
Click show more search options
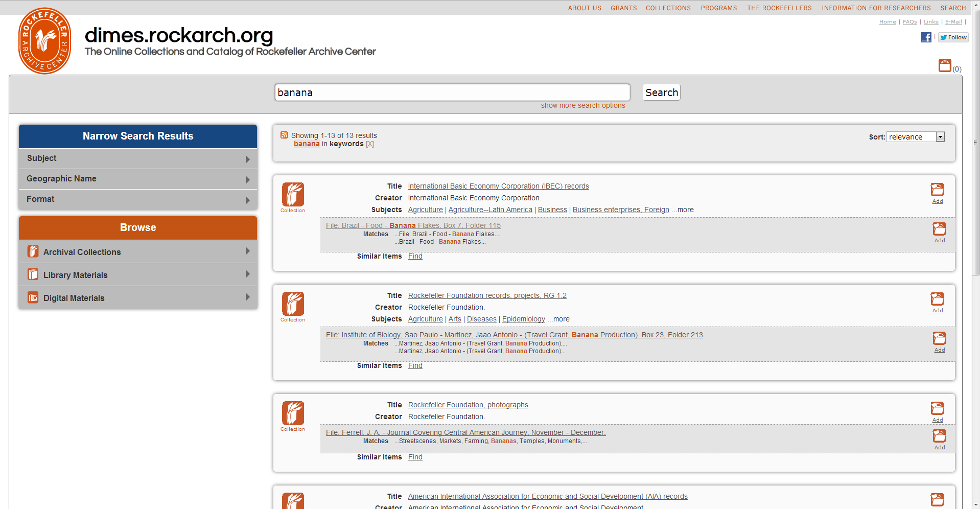[x=583, y=106]
